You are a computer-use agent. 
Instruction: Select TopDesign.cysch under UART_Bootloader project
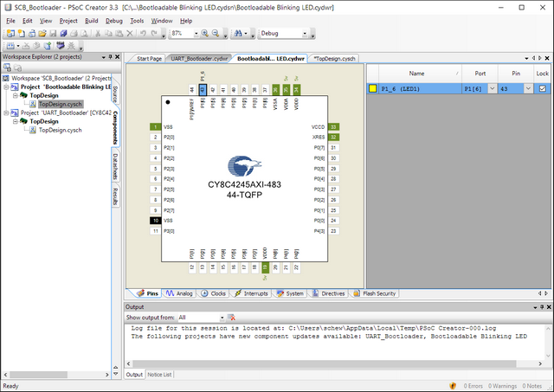pos(60,130)
